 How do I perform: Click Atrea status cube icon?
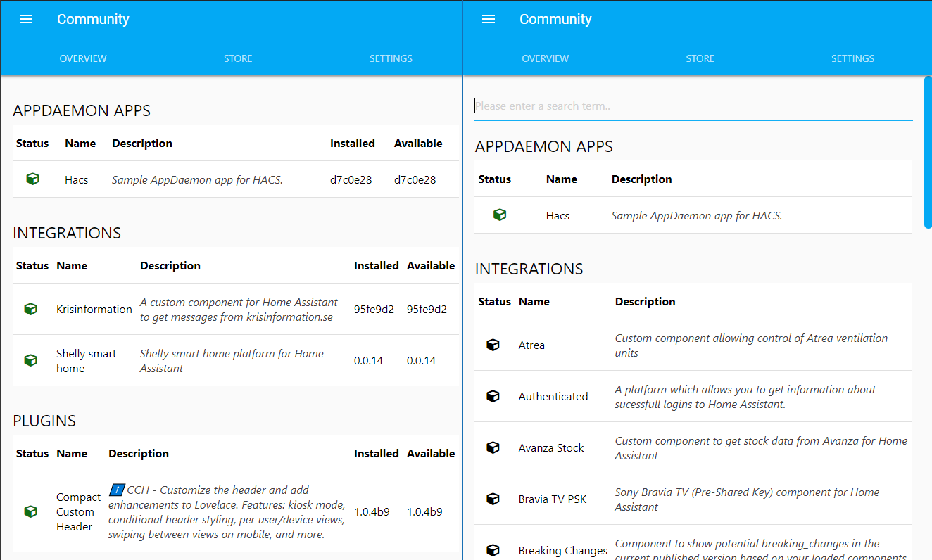[493, 345]
